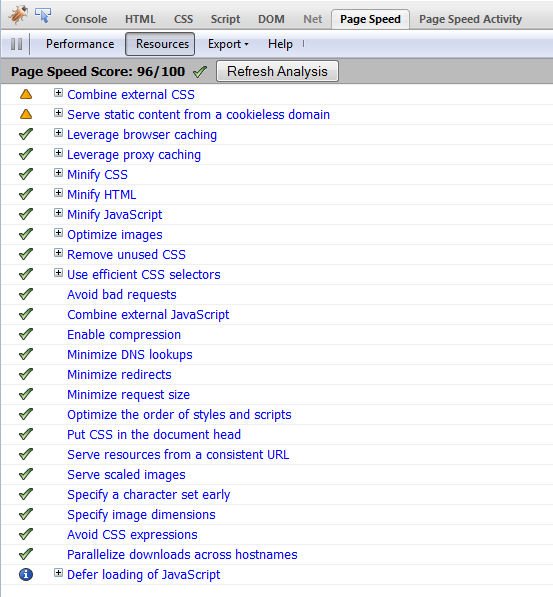Expand the Use efficient CSS selectors rule

pos(58,273)
